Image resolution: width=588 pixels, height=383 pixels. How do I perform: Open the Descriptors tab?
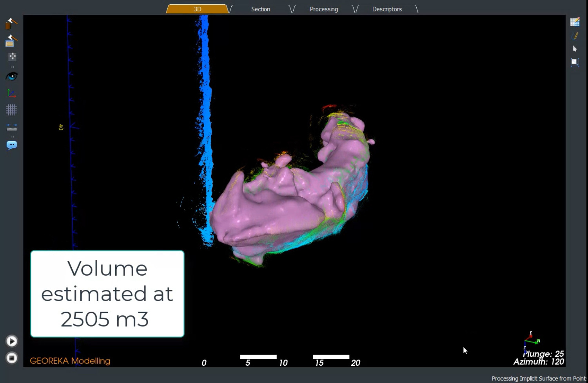tap(387, 9)
